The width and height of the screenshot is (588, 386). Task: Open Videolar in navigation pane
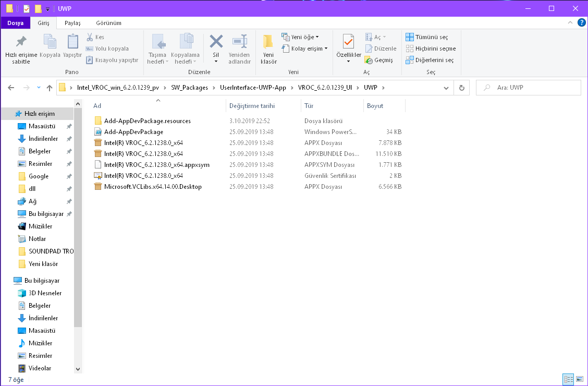(40, 368)
